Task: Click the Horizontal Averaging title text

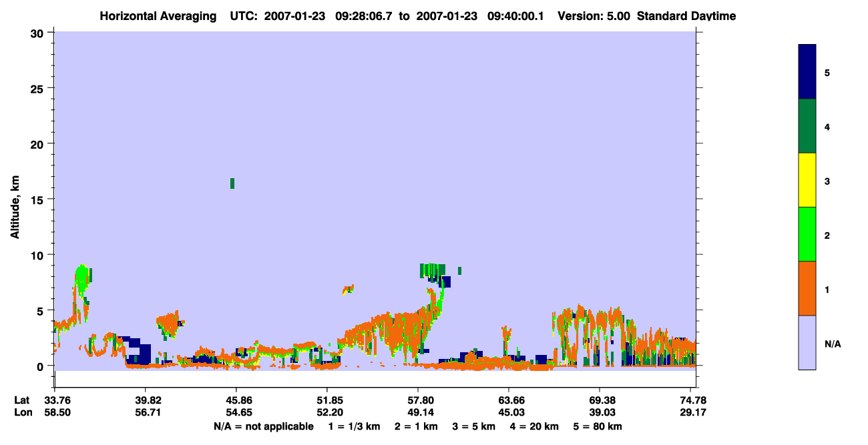Action: click(x=158, y=16)
